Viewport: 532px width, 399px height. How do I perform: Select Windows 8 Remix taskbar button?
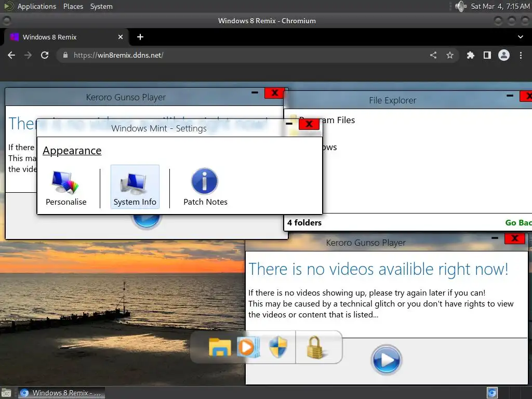[61, 393]
